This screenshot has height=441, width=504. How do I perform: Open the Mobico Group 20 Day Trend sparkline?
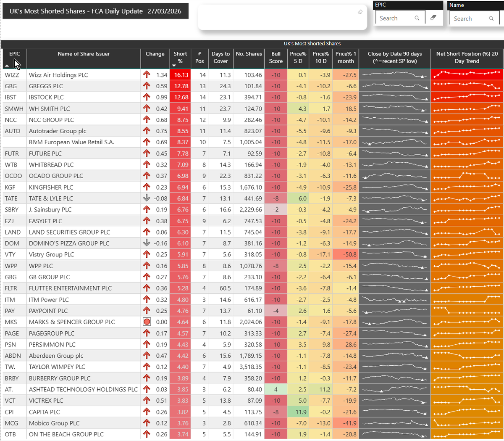[x=467, y=423]
